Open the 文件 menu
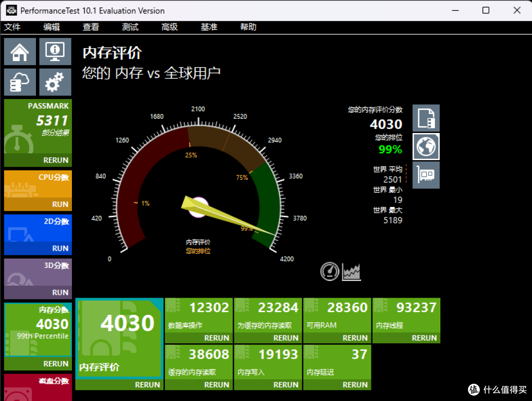 click(12, 27)
